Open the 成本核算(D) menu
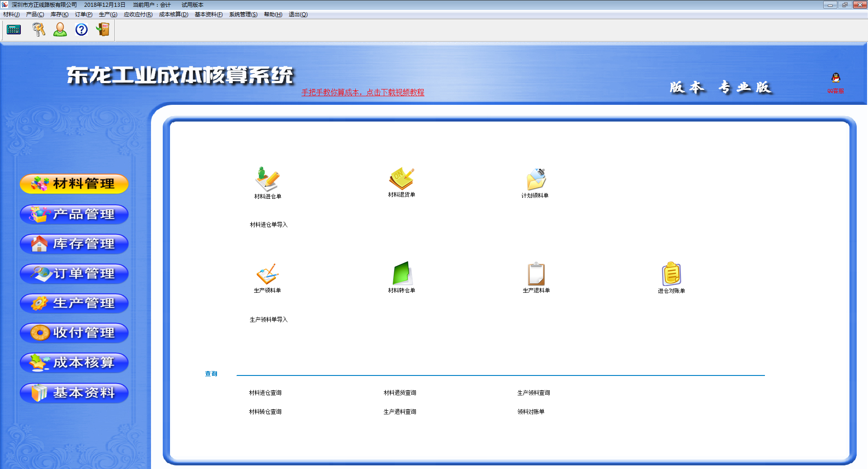 point(173,14)
